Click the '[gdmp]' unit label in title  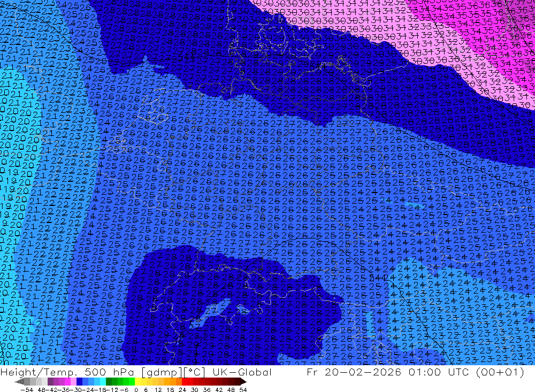point(163,372)
